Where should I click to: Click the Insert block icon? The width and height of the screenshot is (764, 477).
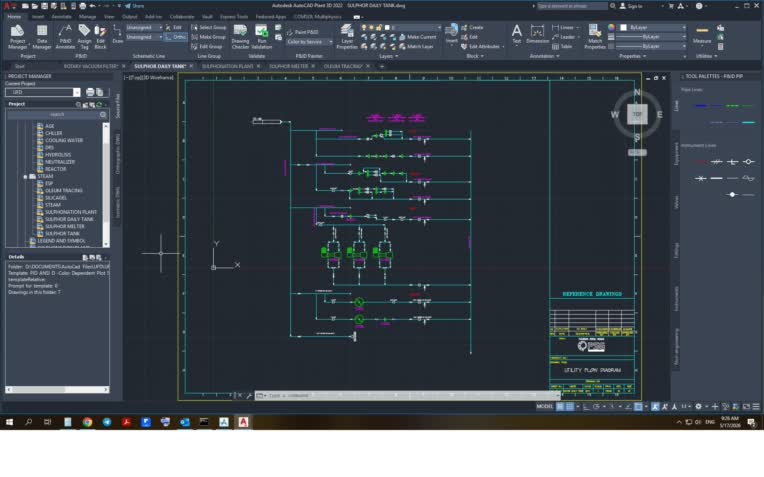pos(452,34)
